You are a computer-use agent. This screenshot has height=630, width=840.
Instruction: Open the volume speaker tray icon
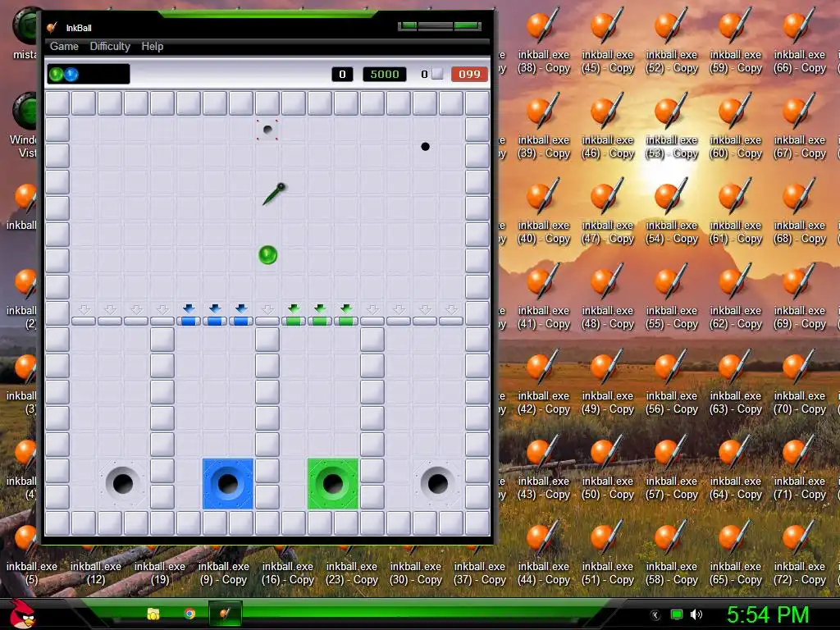[696, 614]
